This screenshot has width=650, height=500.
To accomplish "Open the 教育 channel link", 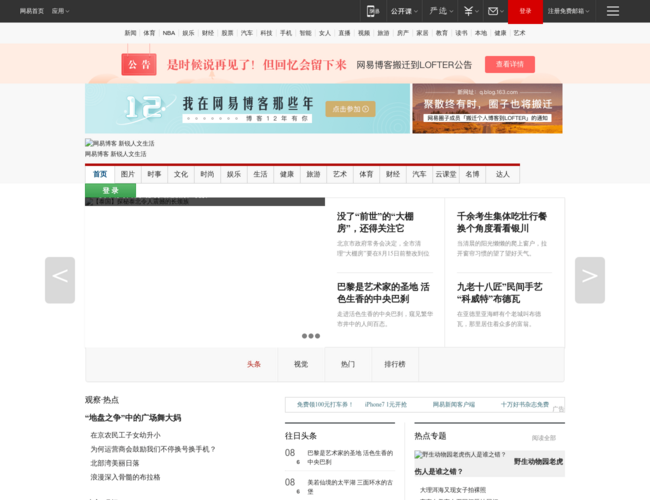I will [x=441, y=33].
